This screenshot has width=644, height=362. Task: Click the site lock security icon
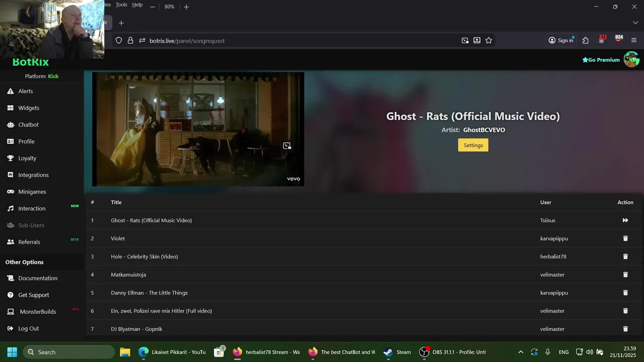[x=130, y=41]
